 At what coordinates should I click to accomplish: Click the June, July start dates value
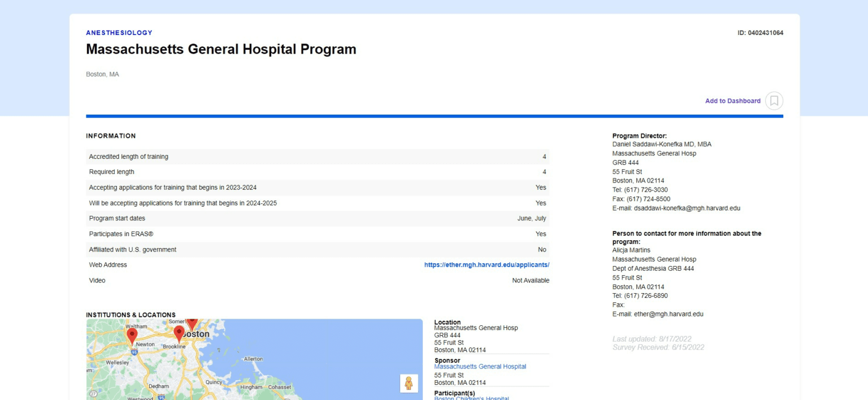[x=531, y=219]
